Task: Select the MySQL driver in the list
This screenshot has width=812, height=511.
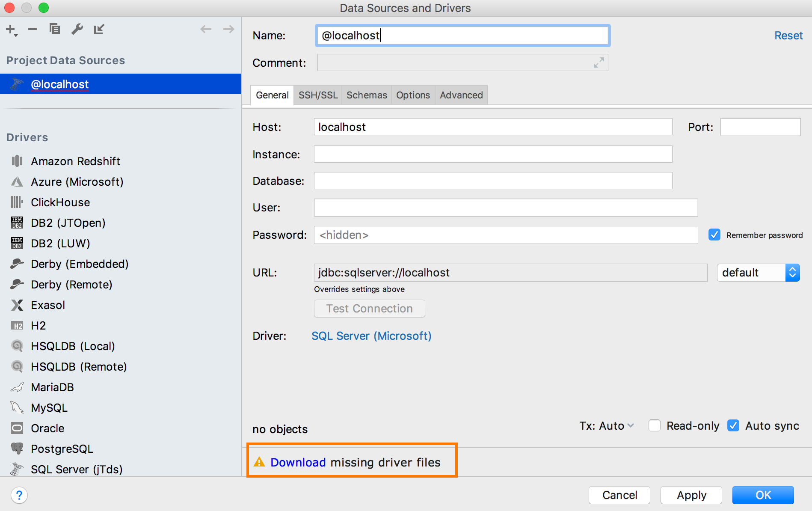Action: (x=49, y=407)
